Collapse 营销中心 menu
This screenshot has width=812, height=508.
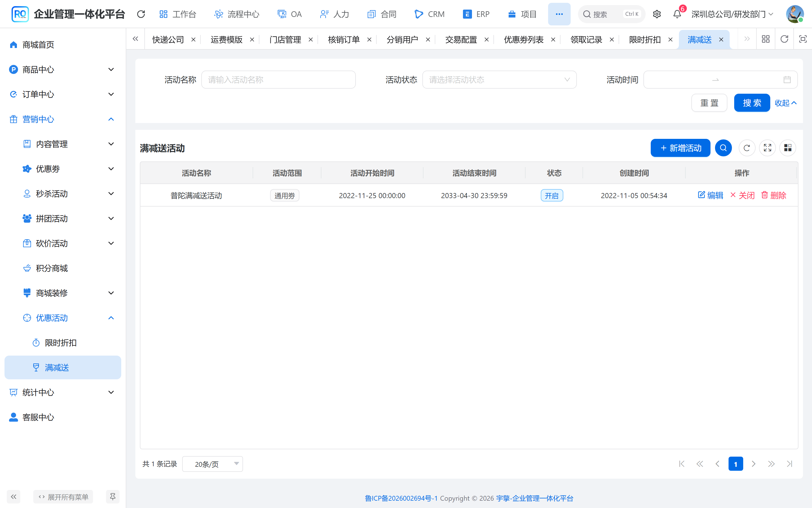tap(63, 119)
